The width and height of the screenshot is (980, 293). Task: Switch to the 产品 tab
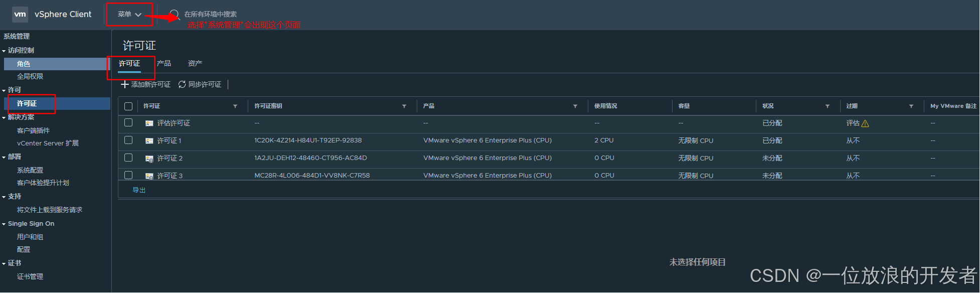tap(164, 64)
